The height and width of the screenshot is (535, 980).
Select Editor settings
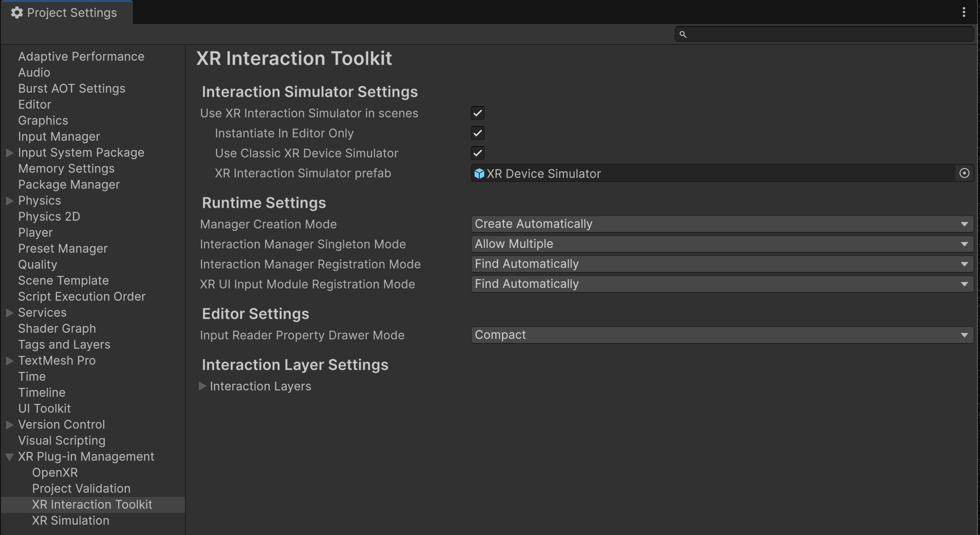[x=34, y=104]
